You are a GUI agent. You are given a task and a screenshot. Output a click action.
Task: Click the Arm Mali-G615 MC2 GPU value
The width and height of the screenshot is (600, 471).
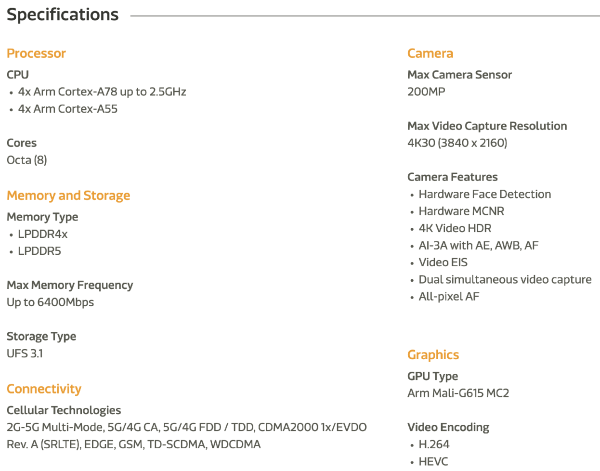458,393
